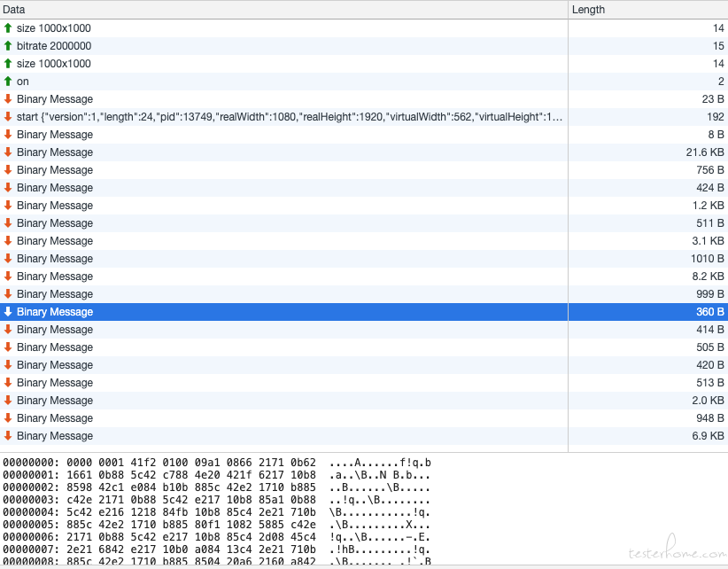
Task: Sort frames by the Length column header
Action: pyautogui.click(x=648, y=9)
